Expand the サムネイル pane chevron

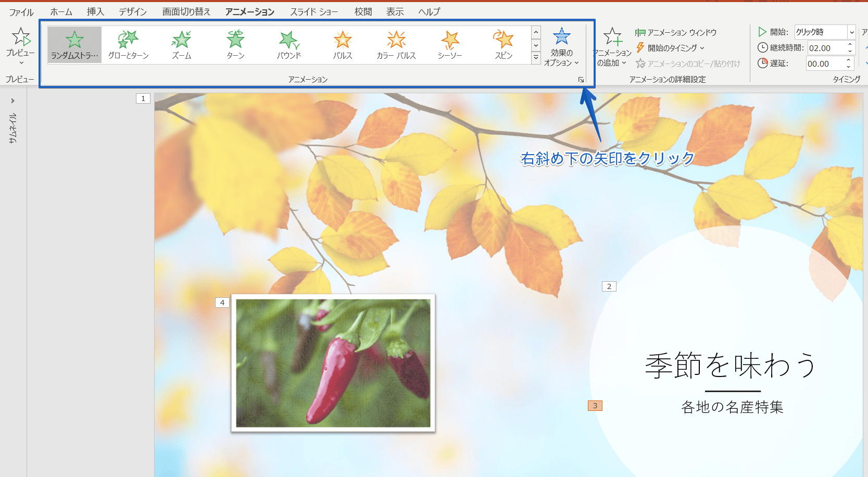pyautogui.click(x=13, y=101)
